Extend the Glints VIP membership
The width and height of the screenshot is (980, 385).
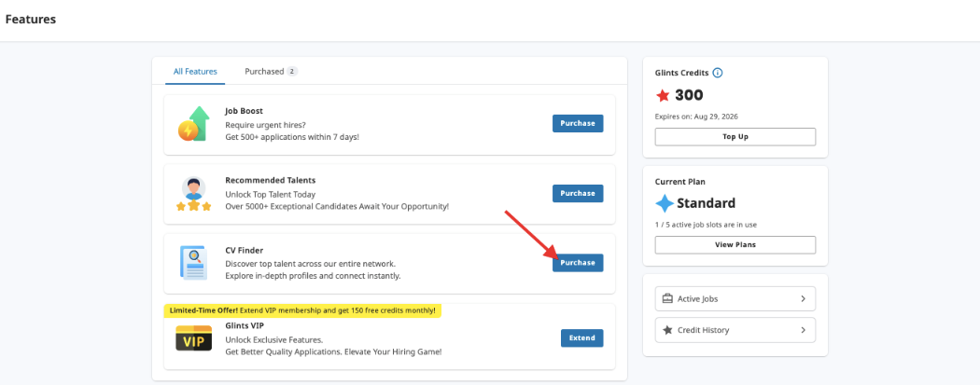[581, 338]
